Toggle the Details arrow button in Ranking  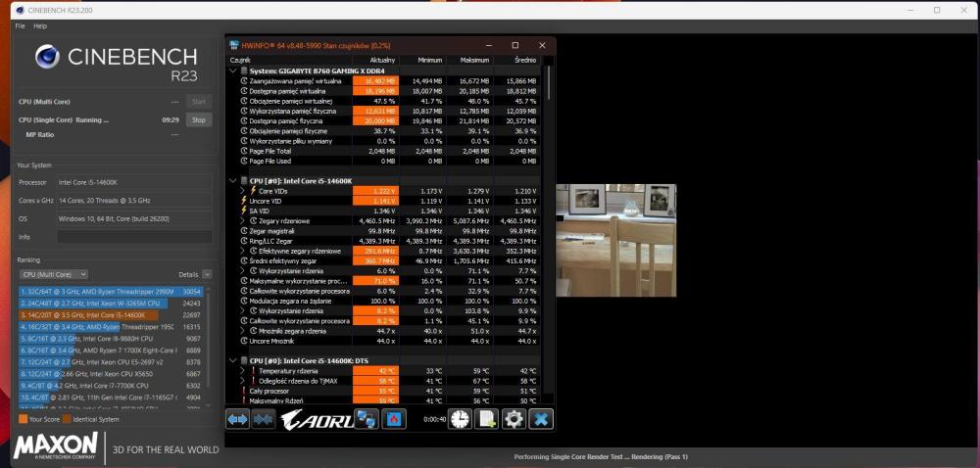(207, 274)
